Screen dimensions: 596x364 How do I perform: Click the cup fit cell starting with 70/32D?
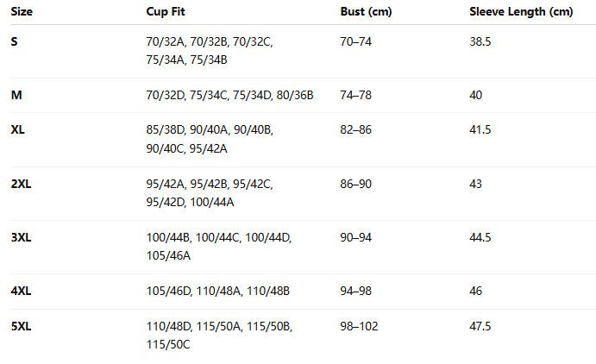[x=229, y=95]
